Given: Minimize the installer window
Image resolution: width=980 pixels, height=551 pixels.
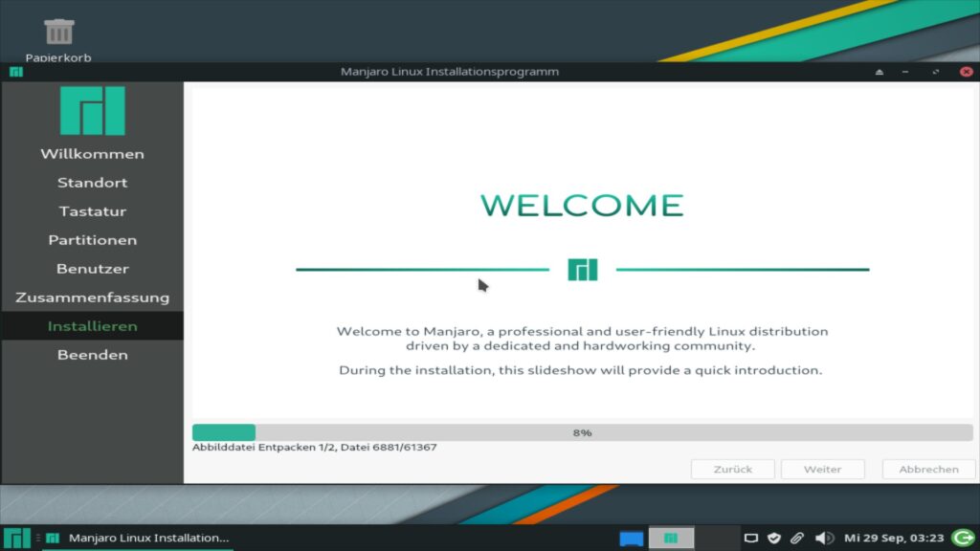Looking at the screenshot, I should [x=905, y=72].
